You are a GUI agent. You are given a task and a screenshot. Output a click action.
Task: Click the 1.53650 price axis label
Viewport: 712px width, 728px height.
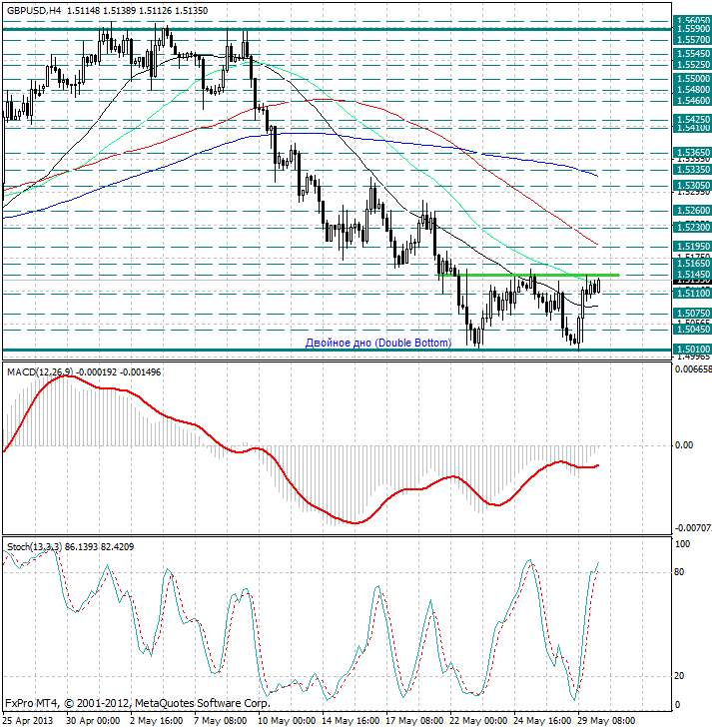pyautogui.click(x=692, y=152)
